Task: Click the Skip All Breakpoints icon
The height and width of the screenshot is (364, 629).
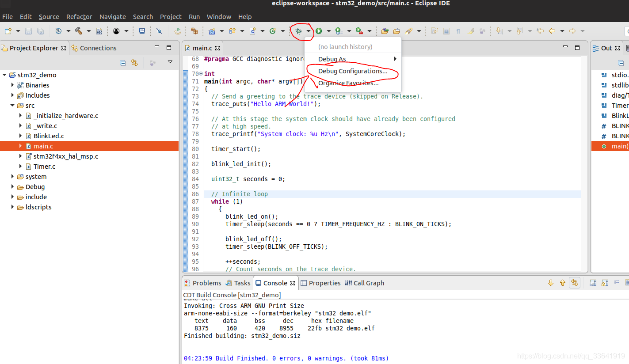Action: coord(159,31)
